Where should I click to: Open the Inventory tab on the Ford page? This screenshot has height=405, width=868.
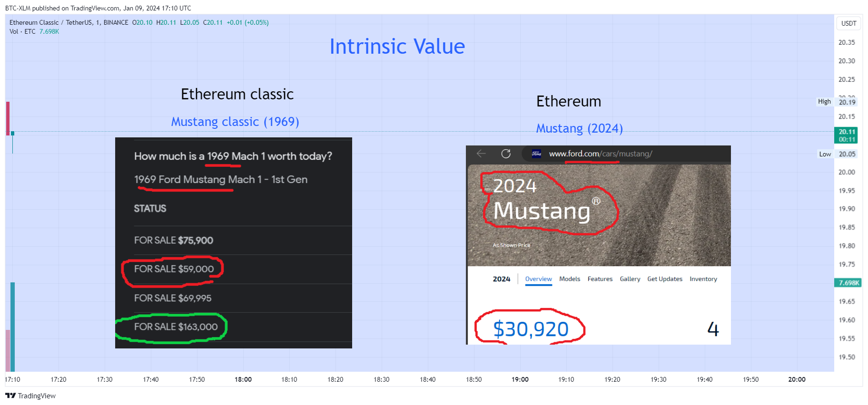click(703, 279)
